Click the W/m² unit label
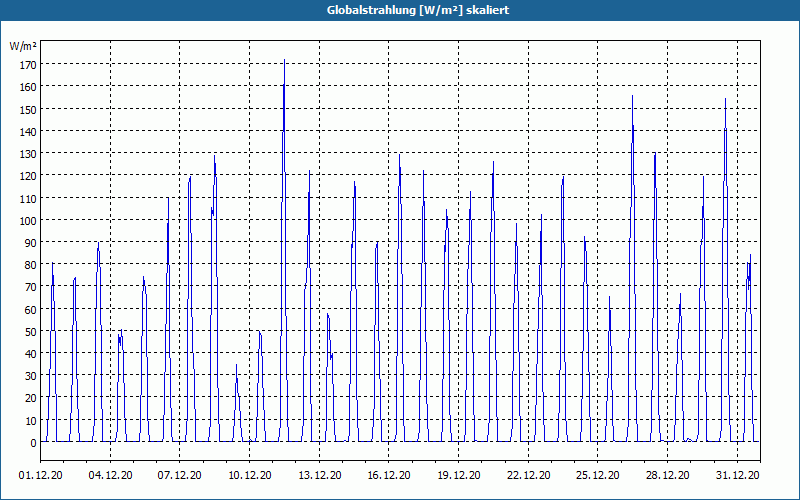 [x=23, y=46]
